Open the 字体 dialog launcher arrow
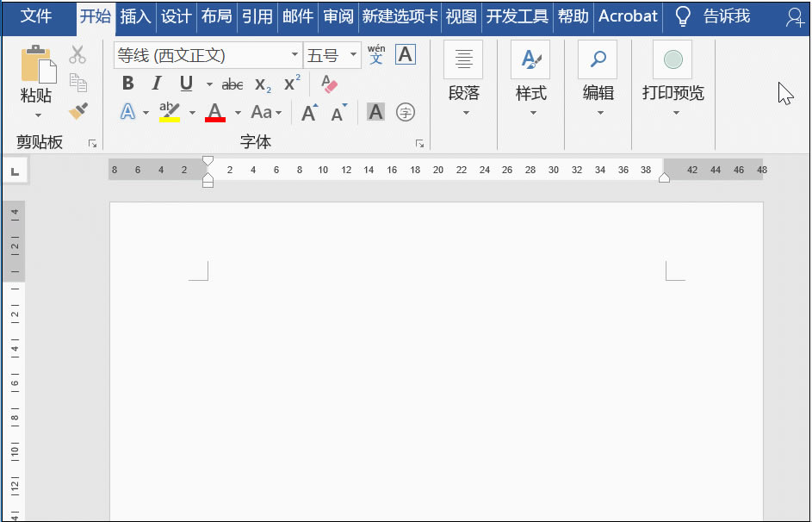Viewport: 812px width, 522px height. pos(419,143)
